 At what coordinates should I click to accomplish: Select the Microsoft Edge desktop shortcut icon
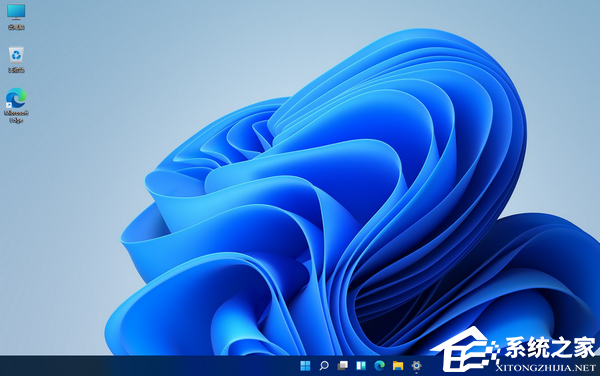coord(16,98)
